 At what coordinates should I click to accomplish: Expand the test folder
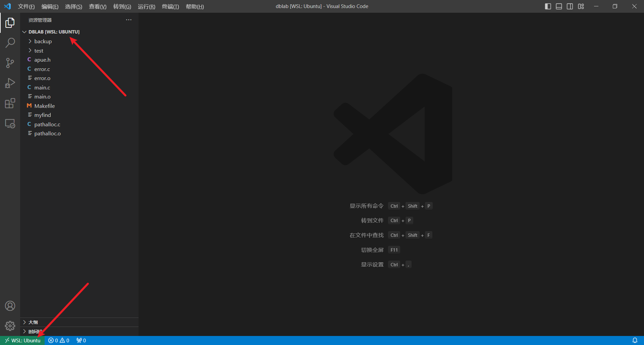pos(79,51)
